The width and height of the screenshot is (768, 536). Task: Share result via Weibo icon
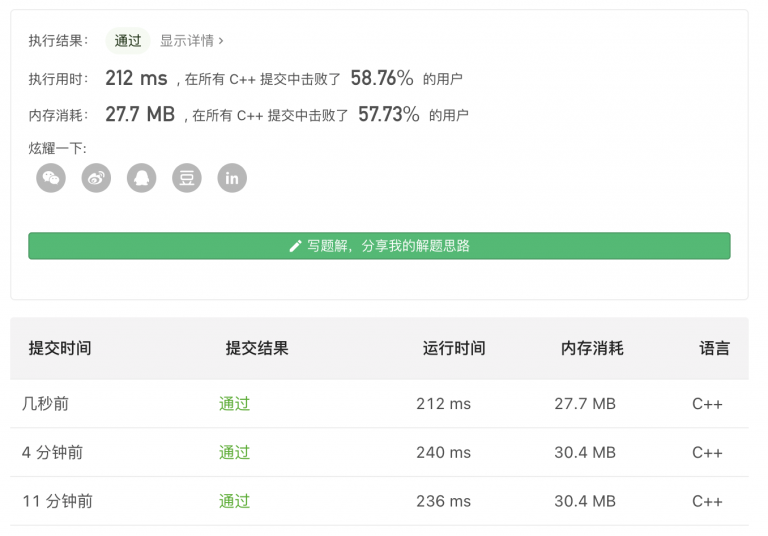[x=96, y=178]
